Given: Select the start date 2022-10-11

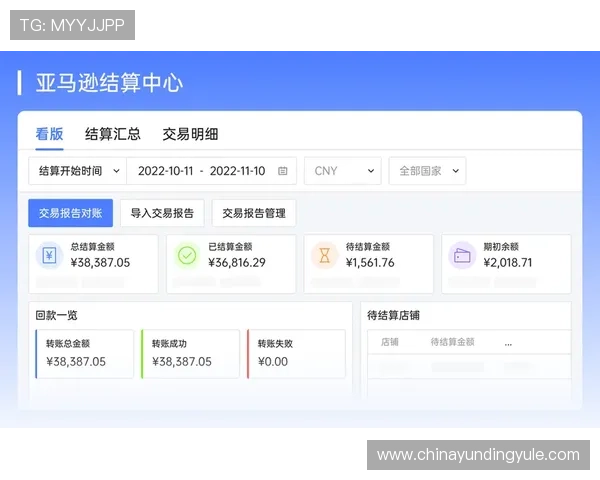Looking at the screenshot, I should point(165,171).
